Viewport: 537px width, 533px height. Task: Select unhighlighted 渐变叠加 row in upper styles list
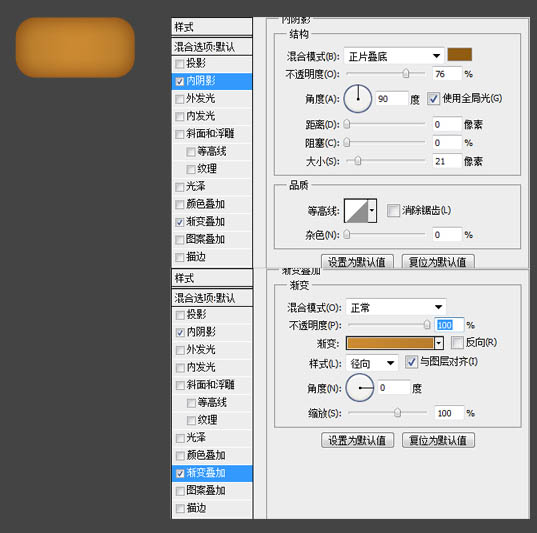click(212, 222)
